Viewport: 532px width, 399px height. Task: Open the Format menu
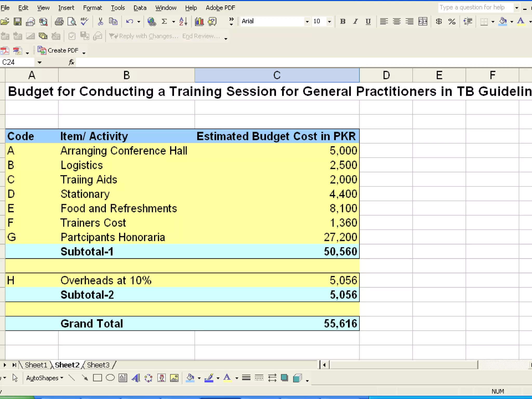pos(92,8)
